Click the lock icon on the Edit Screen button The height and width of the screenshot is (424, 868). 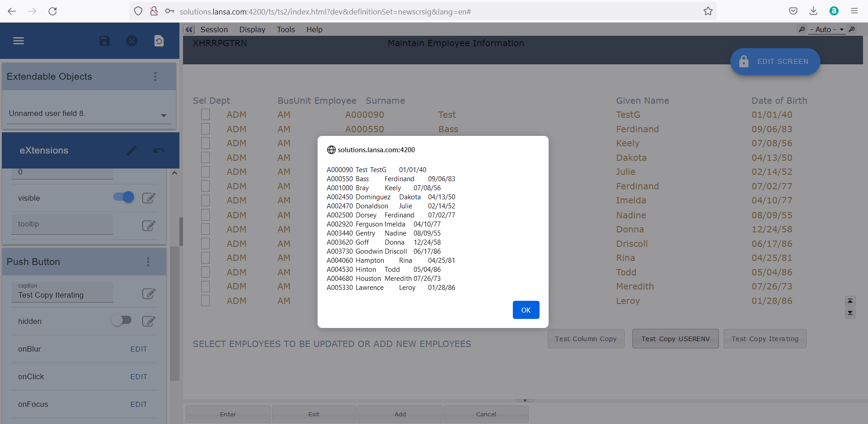(743, 61)
